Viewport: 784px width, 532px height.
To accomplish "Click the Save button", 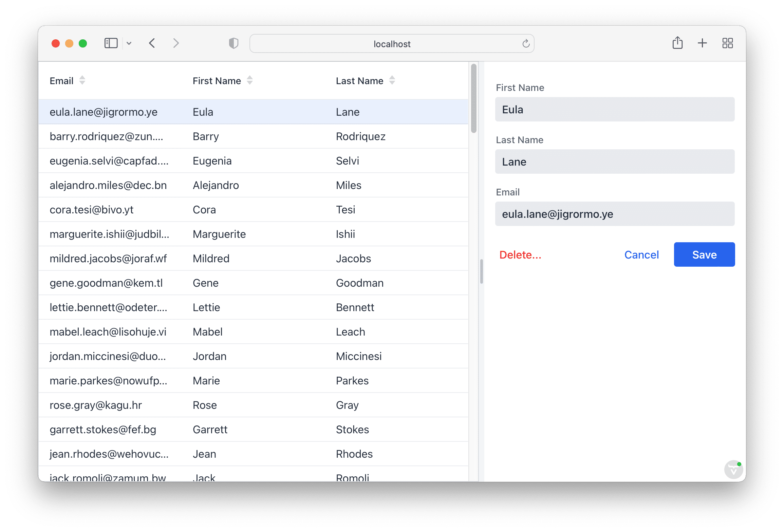I will (704, 254).
